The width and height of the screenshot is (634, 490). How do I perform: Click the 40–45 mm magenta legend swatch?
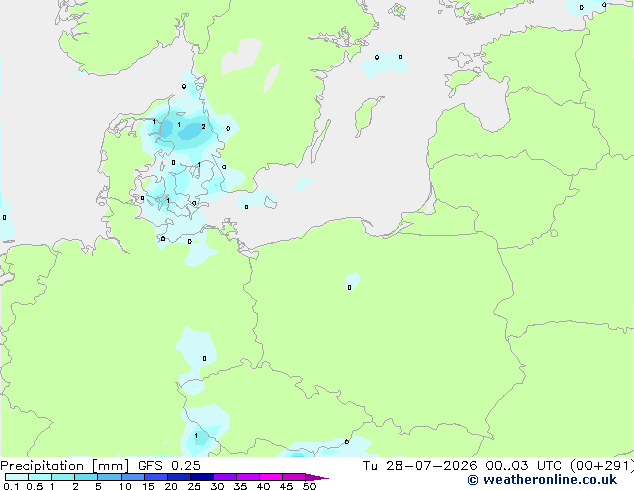click(x=271, y=477)
